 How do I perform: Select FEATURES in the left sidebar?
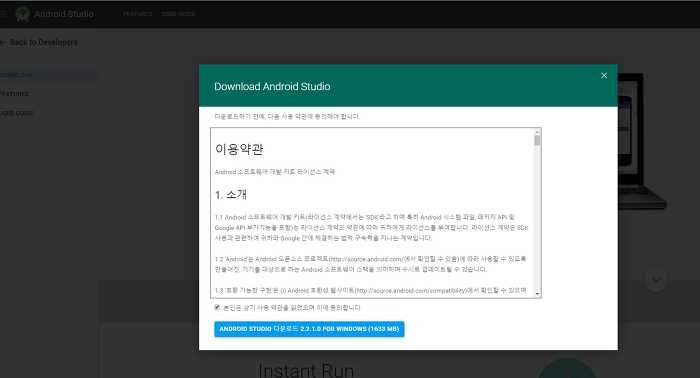click(14, 94)
